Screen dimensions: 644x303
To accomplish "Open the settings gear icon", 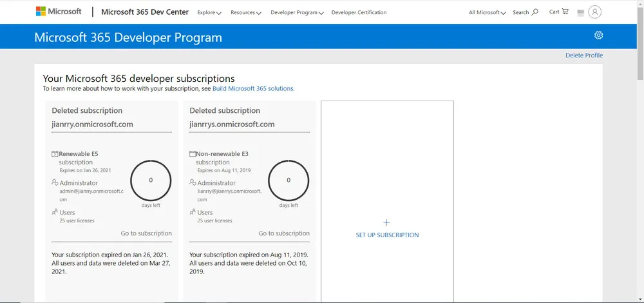I will (x=598, y=35).
